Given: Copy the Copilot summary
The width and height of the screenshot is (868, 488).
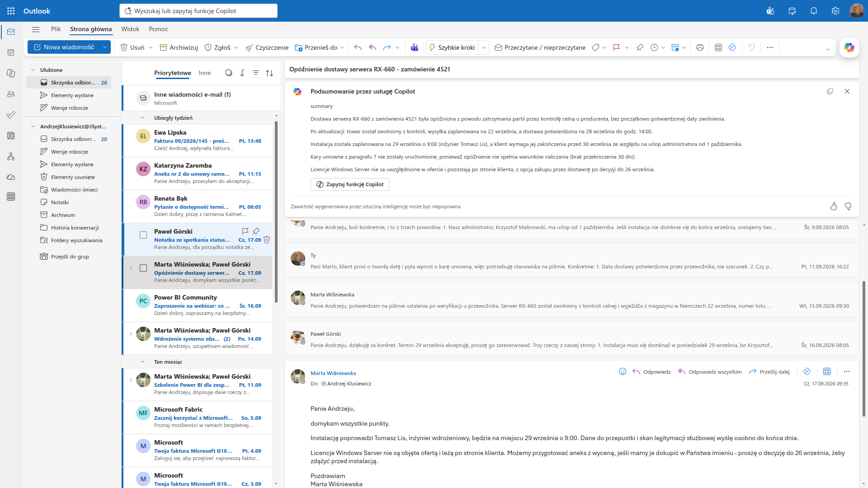Looking at the screenshot, I should tap(830, 91).
